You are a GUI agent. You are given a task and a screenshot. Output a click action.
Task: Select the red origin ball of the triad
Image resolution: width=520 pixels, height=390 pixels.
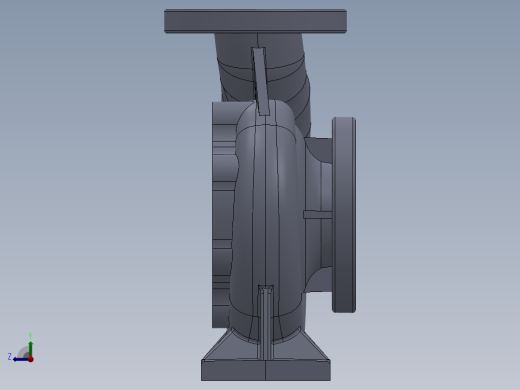point(31,359)
